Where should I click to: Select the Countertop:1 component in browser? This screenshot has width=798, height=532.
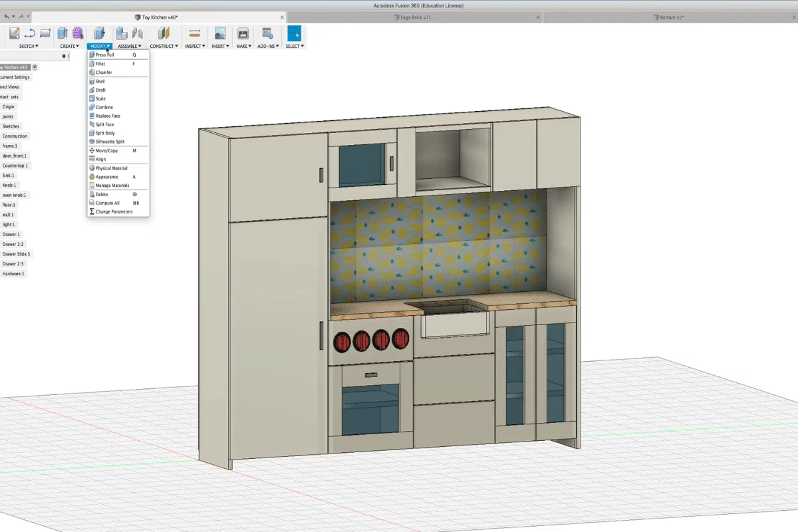(15, 166)
